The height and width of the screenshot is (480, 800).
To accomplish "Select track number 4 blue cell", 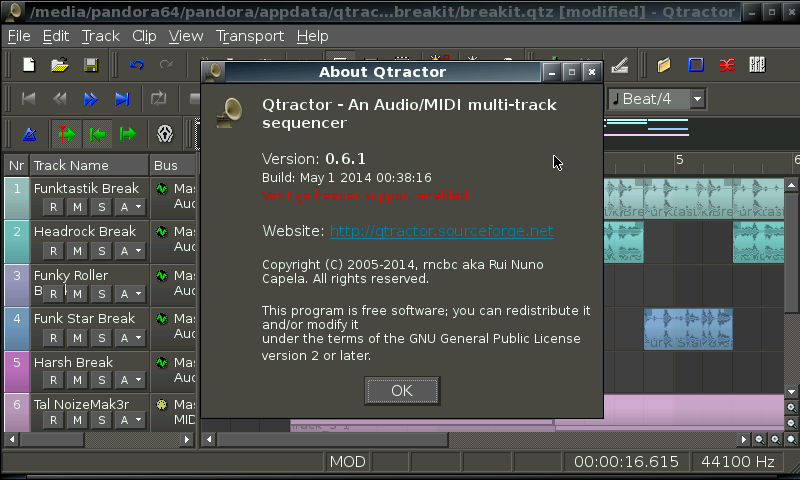I will pyautogui.click(x=17, y=329).
